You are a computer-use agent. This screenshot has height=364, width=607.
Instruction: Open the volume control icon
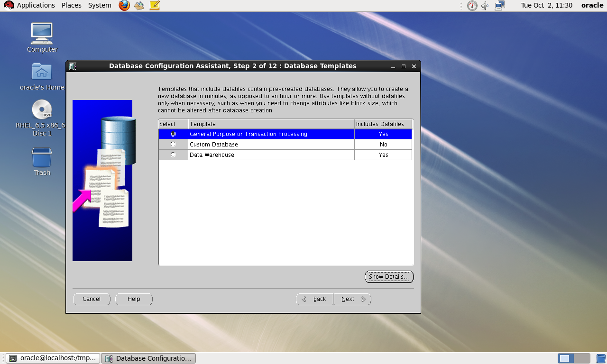click(x=485, y=6)
